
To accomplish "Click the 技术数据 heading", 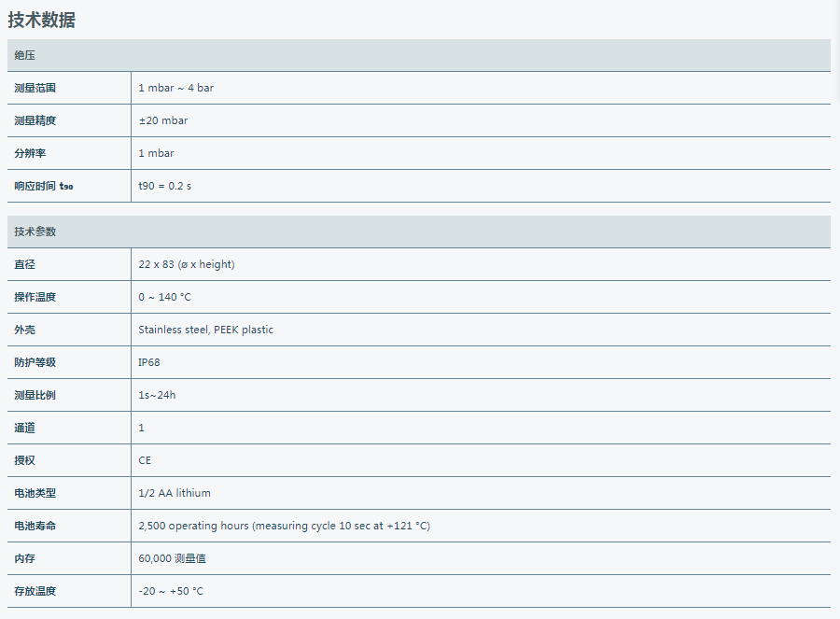I will [x=42, y=20].
